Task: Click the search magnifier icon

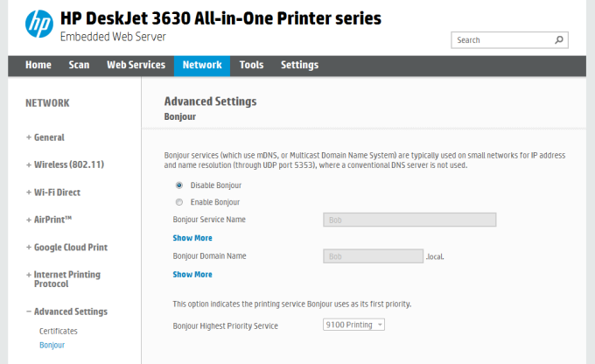Action: (558, 40)
